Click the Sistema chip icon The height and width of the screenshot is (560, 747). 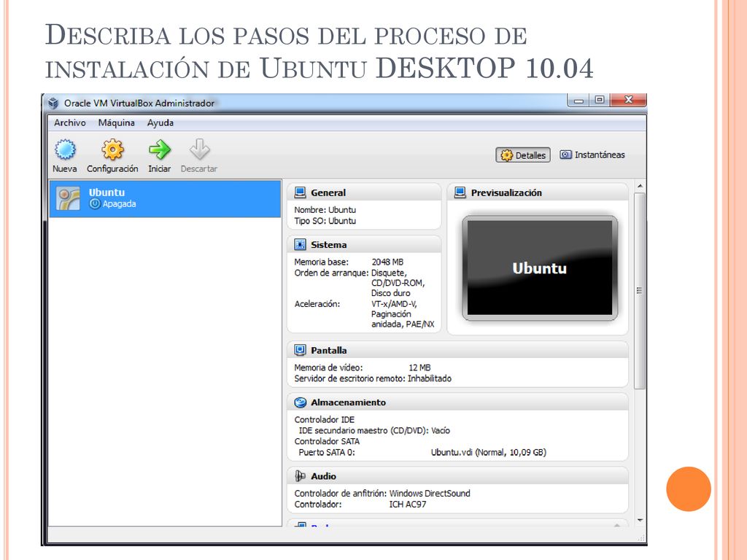coord(300,245)
